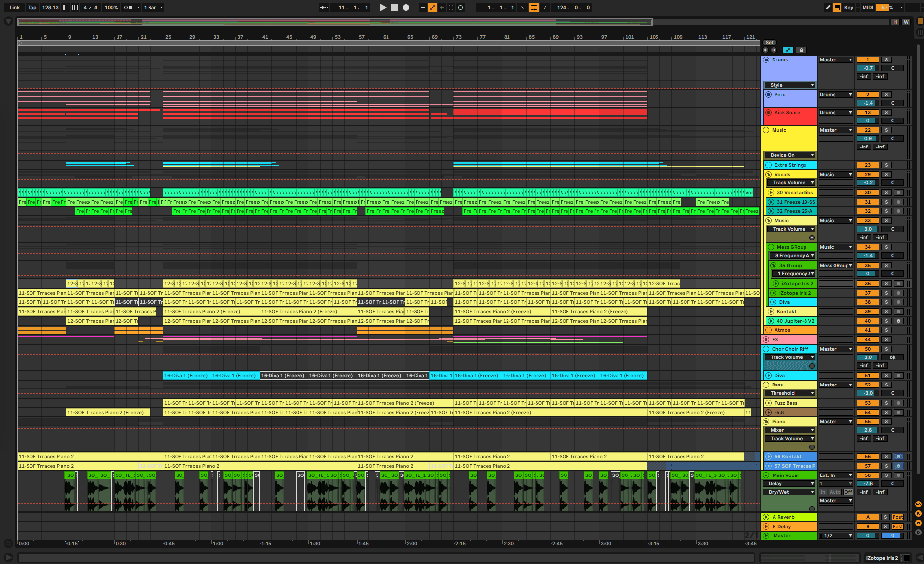Open the Device On chooser on Music
This screenshot has height=564, width=924.
click(x=790, y=155)
